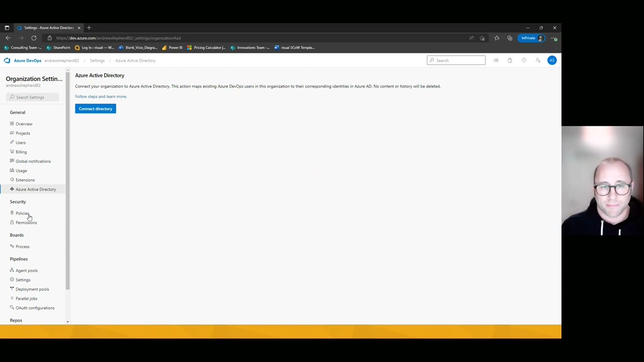Click the Organization Settings title
The width and height of the screenshot is (644, 362).
pyautogui.click(x=34, y=79)
